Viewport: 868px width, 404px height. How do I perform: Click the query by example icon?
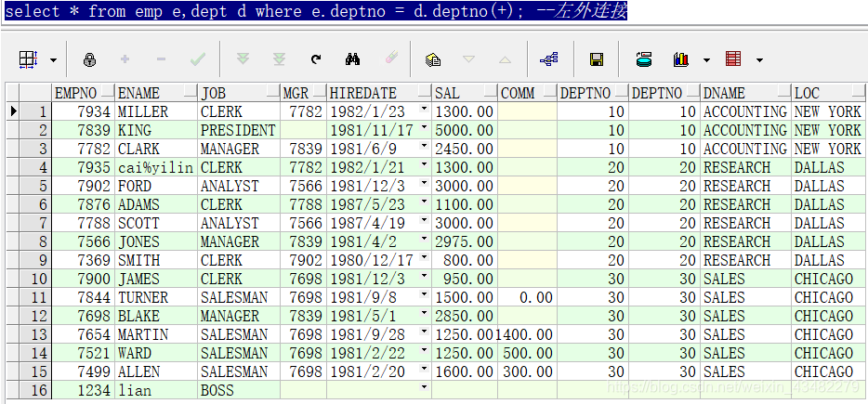pos(433,59)
